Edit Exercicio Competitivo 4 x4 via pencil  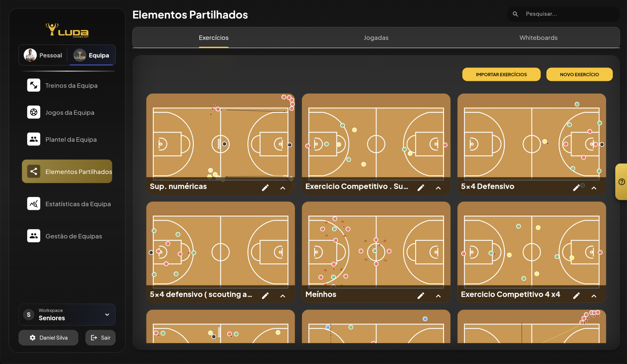pos(576,296)
